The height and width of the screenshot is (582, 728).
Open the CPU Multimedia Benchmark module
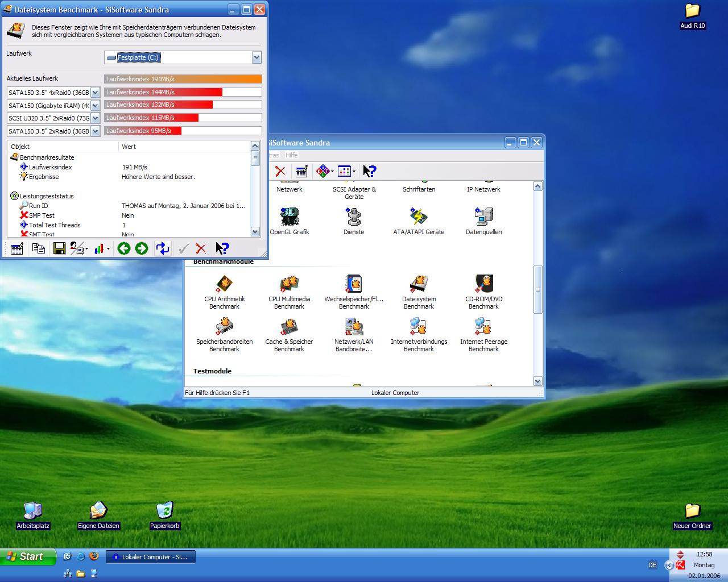click(x=289, y=292)
